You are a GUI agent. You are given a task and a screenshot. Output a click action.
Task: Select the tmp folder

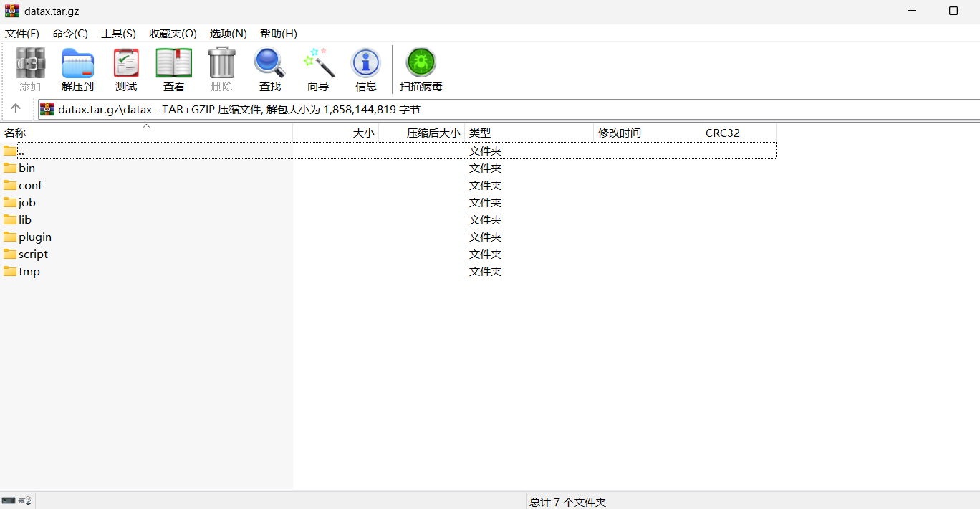[27, 271]
